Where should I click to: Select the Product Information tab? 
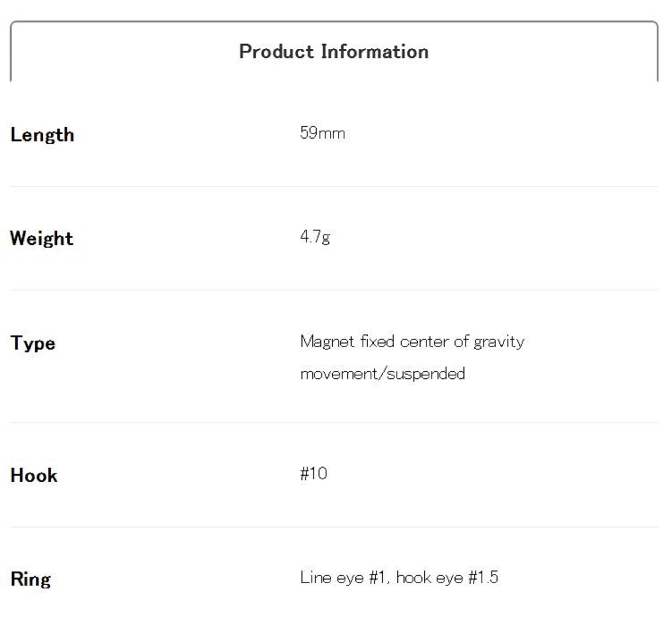pos(334,51)
